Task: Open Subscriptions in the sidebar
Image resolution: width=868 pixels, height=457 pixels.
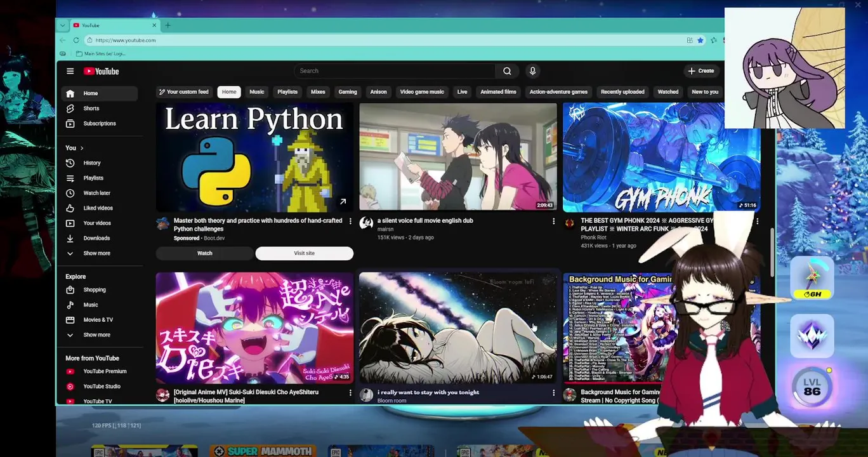Action: [100, 124]
